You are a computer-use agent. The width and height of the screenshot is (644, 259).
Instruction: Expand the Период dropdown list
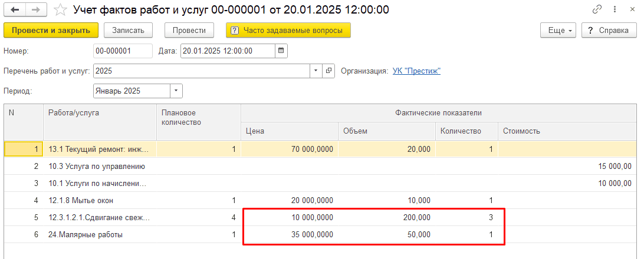(176, 91)
